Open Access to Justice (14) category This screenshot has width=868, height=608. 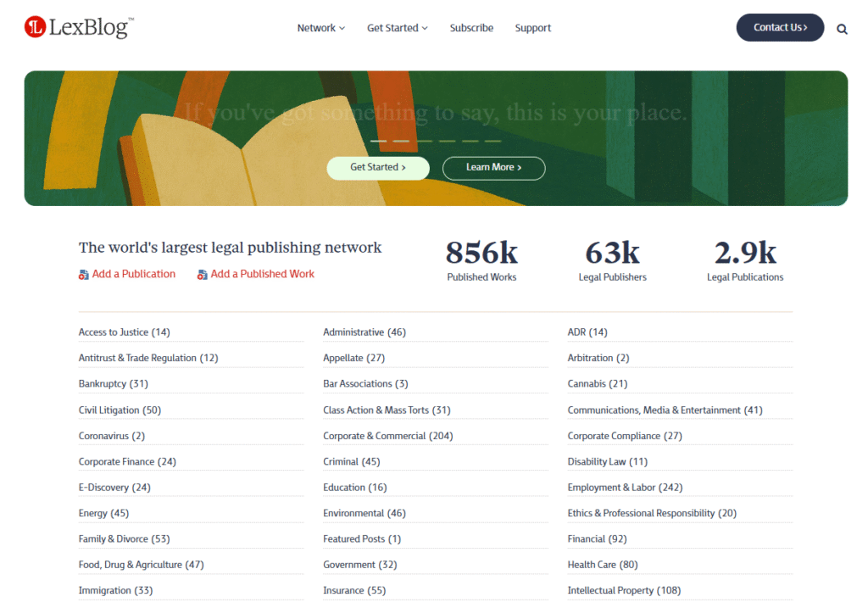tap(124, 332)
